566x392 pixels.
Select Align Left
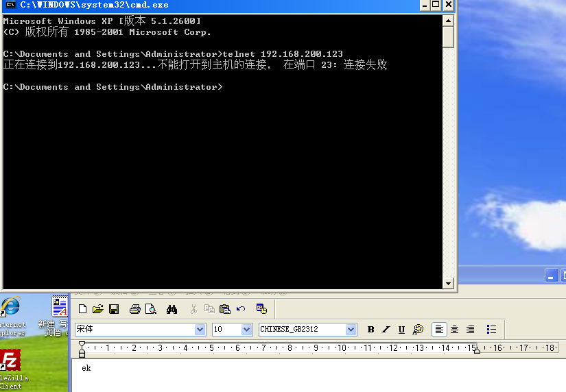click(x=439, y=329)
